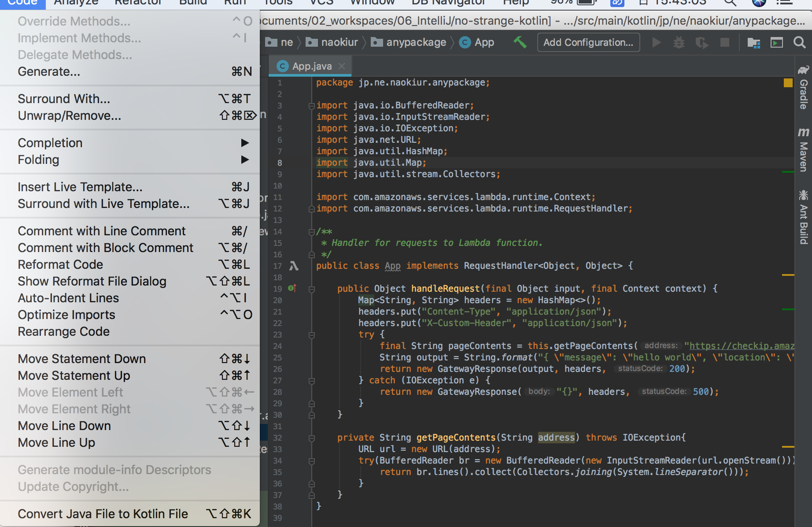Click the yellow warning stripe near line 18
Viewport: 812px width, 527px height.
point(788,275)
